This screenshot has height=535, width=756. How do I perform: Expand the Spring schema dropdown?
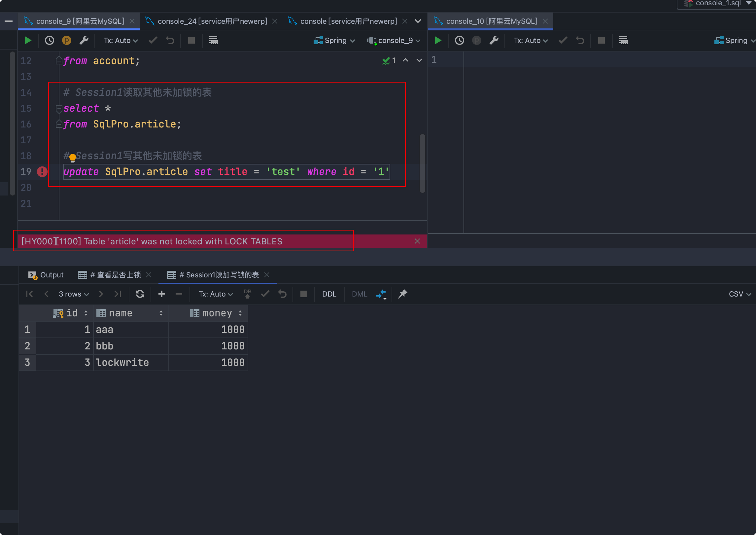[334, 41]
